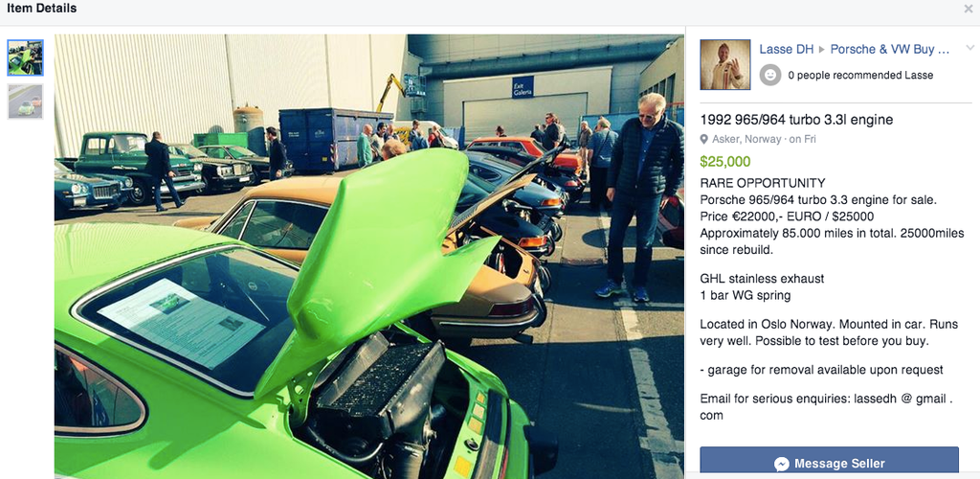The width and height of the screenshot is (980, 479).
Task: Click the Message Seller button
Action: 829,463
